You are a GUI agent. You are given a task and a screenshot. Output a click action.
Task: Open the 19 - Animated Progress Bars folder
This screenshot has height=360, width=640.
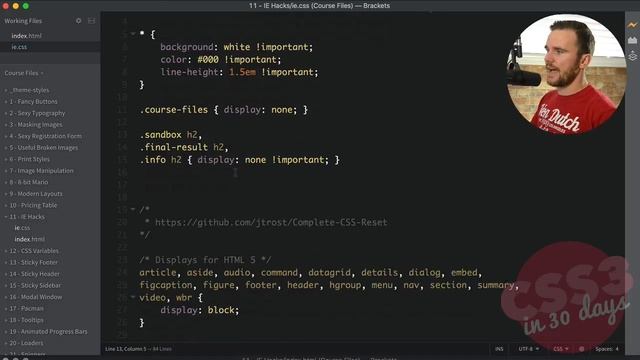(48, 331)
